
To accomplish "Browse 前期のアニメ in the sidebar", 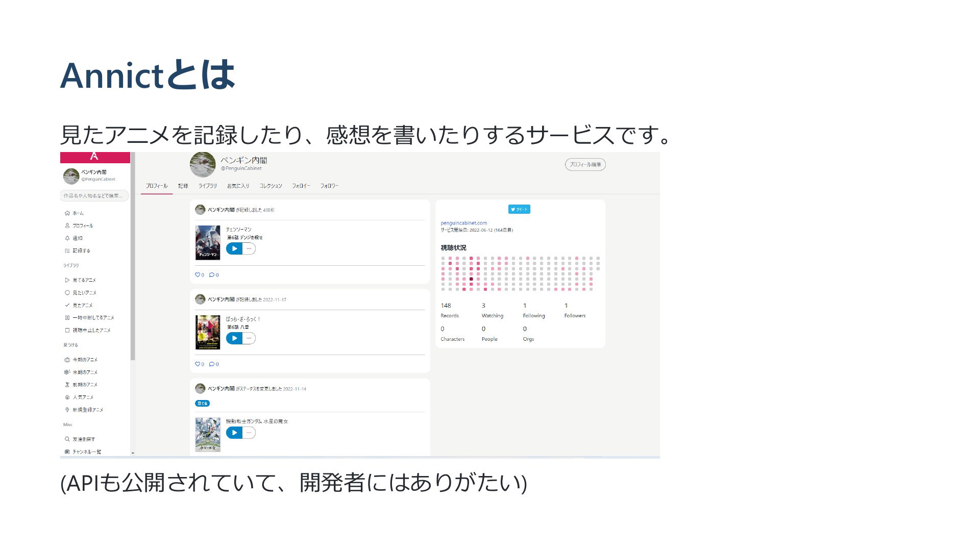I will [81, 385].
